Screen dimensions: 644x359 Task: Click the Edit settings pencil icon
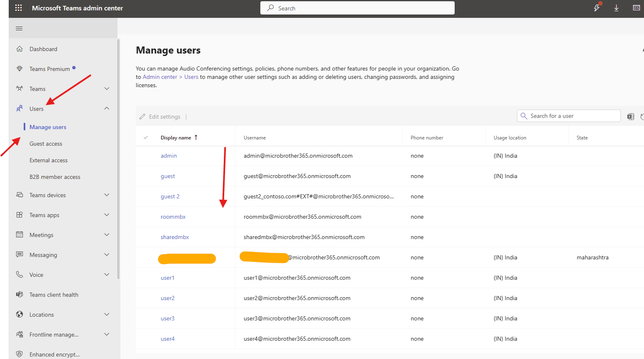coord(142,117)
